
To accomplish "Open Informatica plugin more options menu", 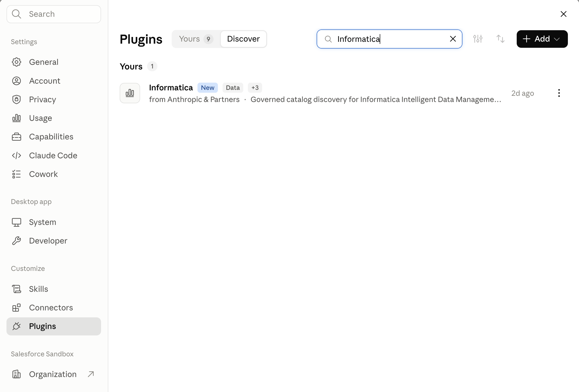I will [559, 93].
